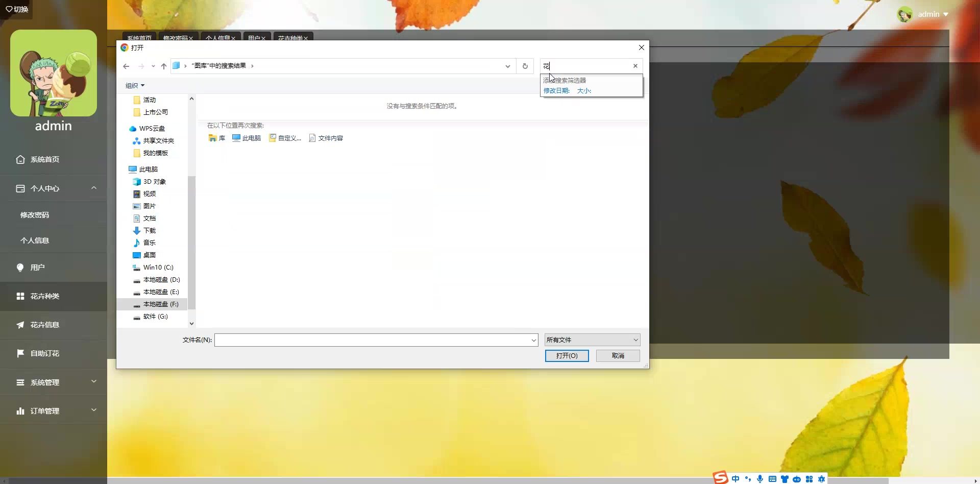Select the 活动 folder
The image size is (980, 484).
[x=144, y=100]
